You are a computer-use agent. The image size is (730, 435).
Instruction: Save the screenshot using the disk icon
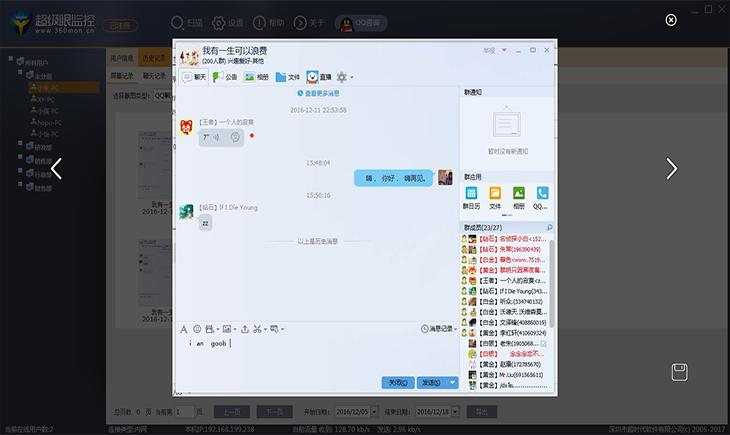tap(679, 372)
